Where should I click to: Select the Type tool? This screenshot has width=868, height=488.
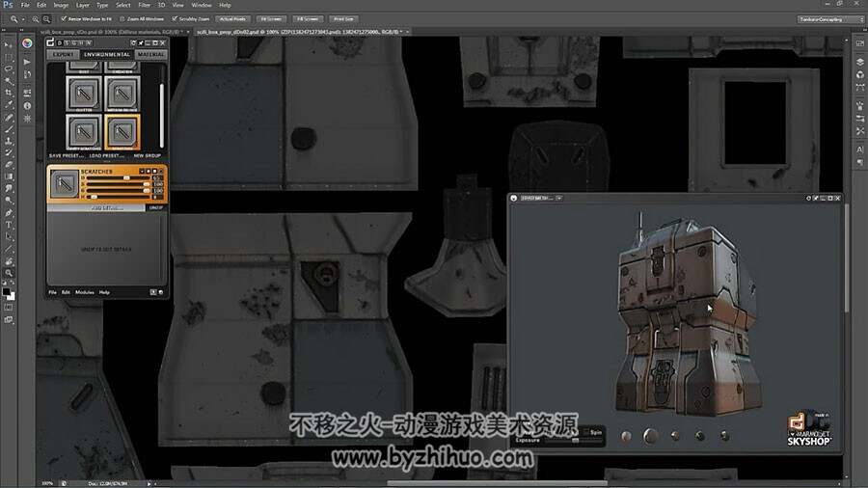pos(9,225)
